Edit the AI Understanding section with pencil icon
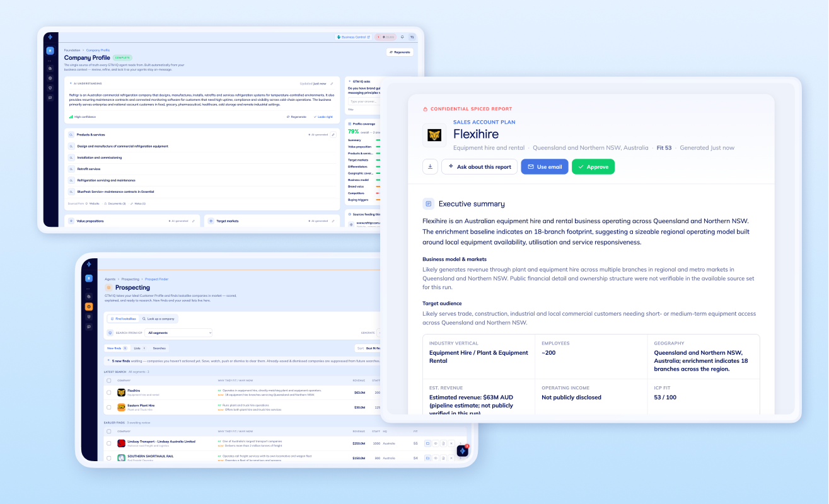 (x=332, y=84)
